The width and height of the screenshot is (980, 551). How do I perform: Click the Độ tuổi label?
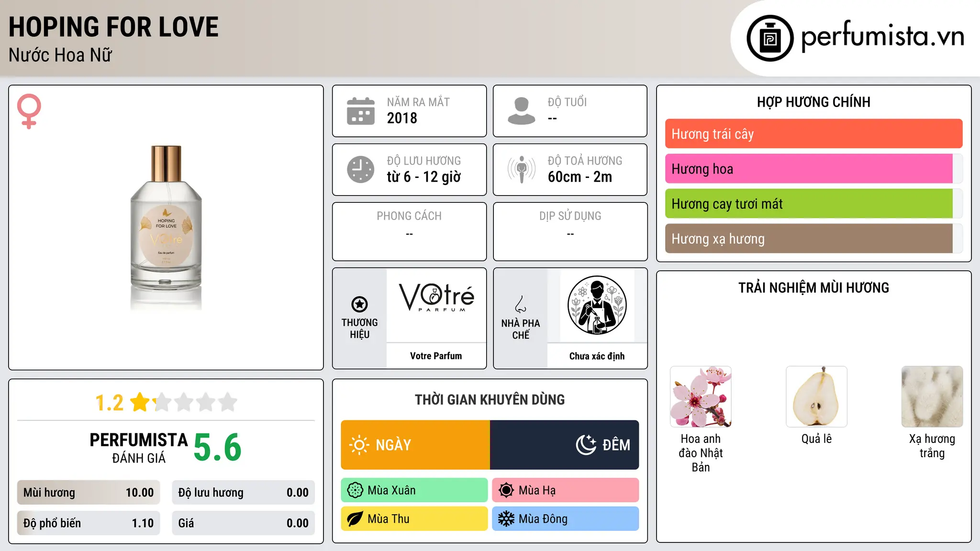click(567, 102)
